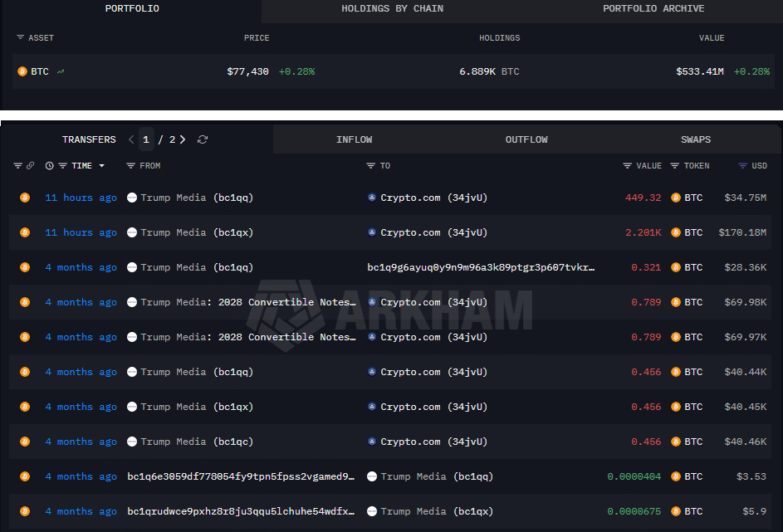The width and height of the screenshot is (783, 532).
Task: Click Trump Media logo in the $5.9 row
Action: (x=371, y=511)
